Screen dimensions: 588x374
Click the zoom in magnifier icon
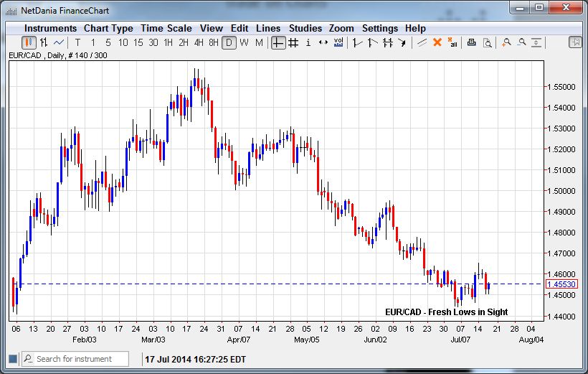[x=507, y=43]
